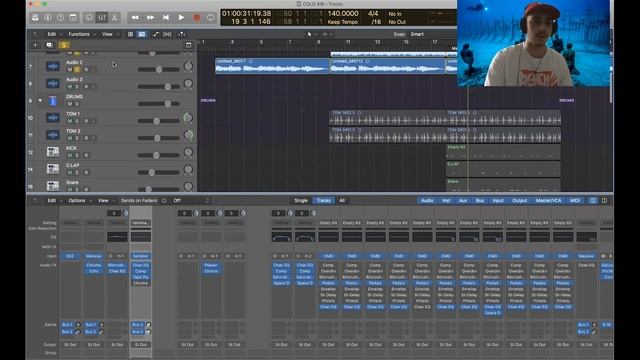This screenshot has height=360, width=640.
Task: Mute the Audio 2 track
Action: tap(70, 70)
